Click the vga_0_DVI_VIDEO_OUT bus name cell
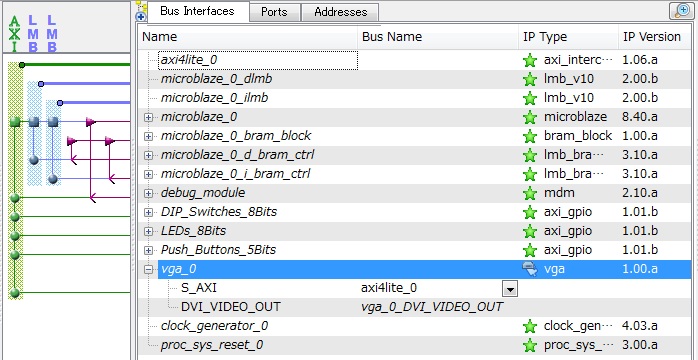This screenshot has height=360, width=698. pyautogui.click(x=432, y=307)
